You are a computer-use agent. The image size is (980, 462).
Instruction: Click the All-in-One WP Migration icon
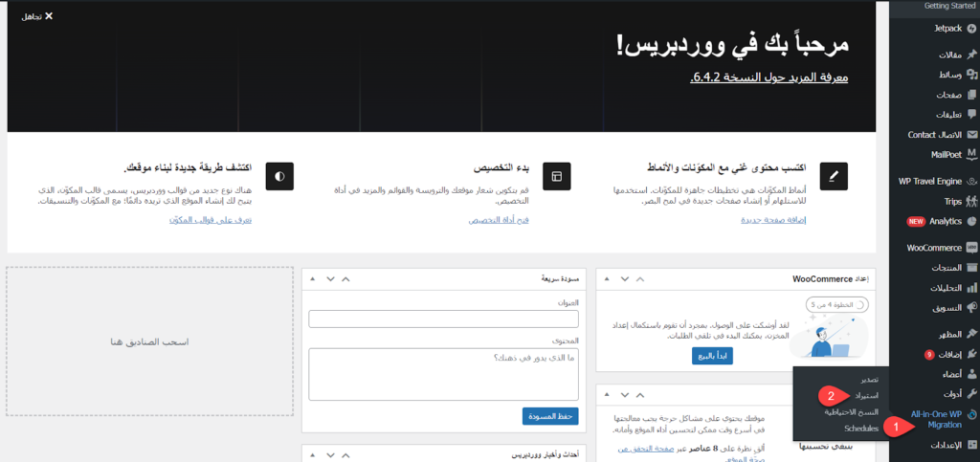pos(971,414)
